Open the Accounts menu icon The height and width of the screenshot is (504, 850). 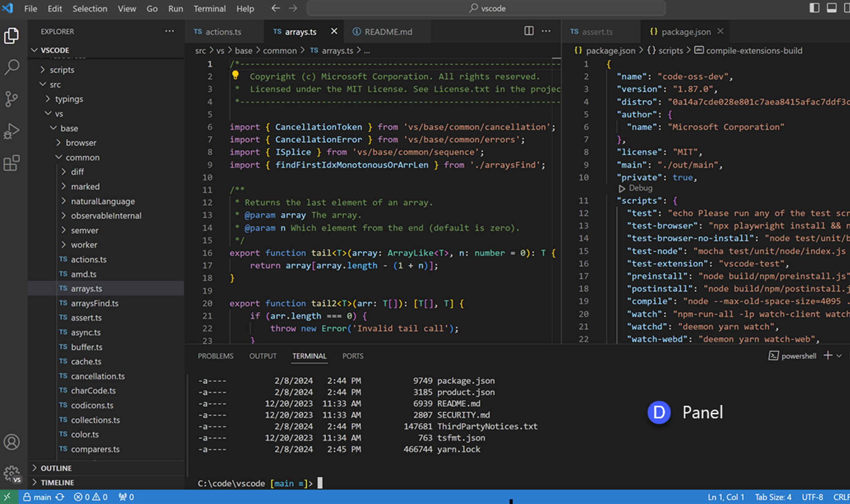pyautogui.click(x=12, y=442)
